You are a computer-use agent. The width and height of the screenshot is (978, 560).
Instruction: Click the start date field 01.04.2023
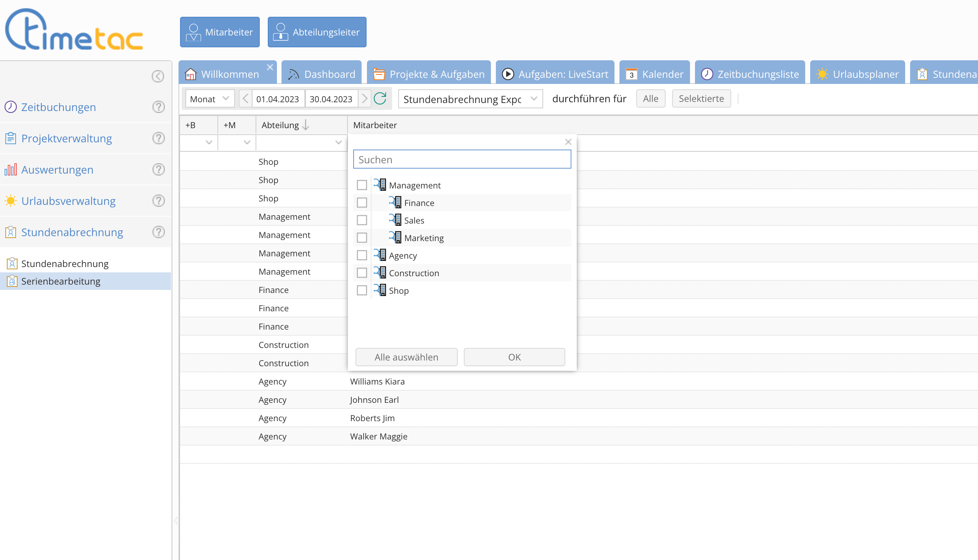tap(278, 99)
